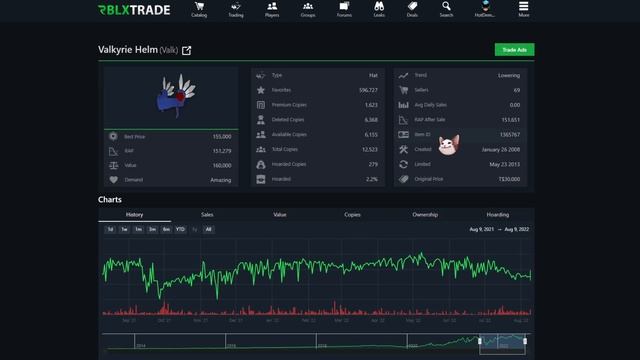Viewport: 640px width, 360px height.
Task: Click the Hoarded Copies icon
Action: 261,164
